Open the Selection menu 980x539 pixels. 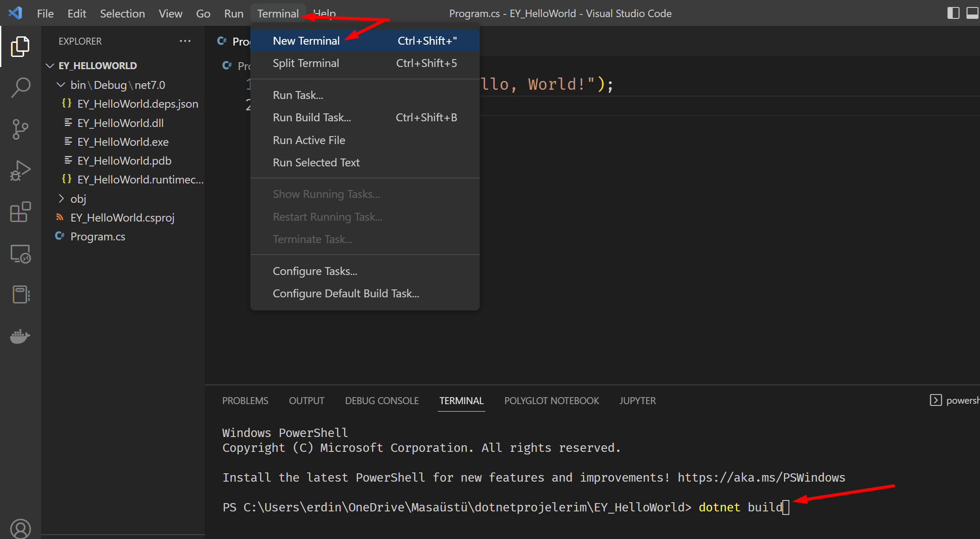pyautogui.click(x=122, y=14)
